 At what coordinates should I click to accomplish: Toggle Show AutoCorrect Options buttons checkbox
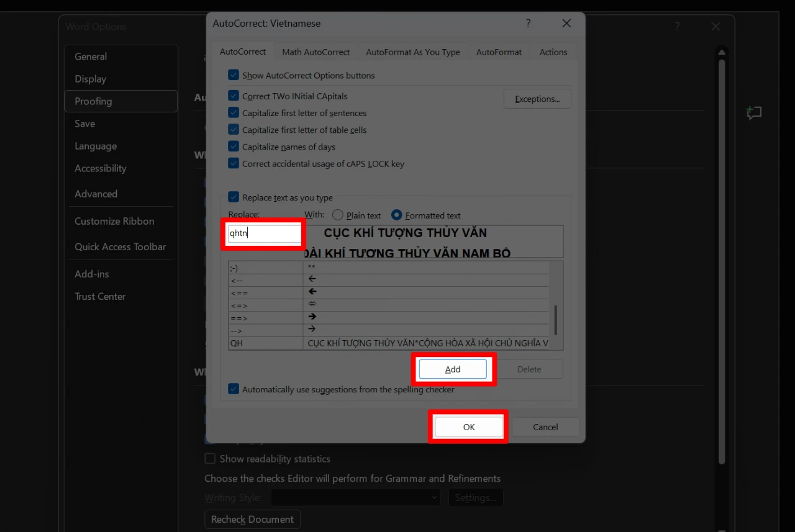tap(234, 75)
